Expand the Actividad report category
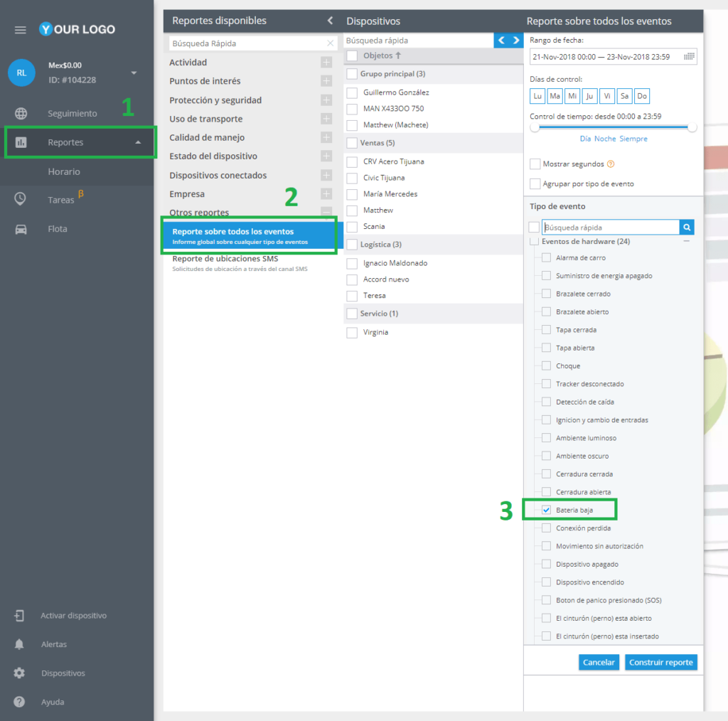 326,62
